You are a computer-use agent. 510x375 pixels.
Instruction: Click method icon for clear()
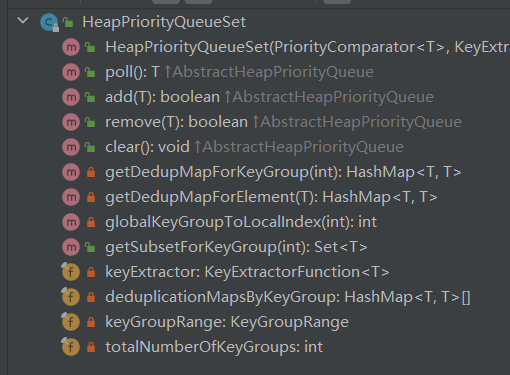tap(71, 147)
